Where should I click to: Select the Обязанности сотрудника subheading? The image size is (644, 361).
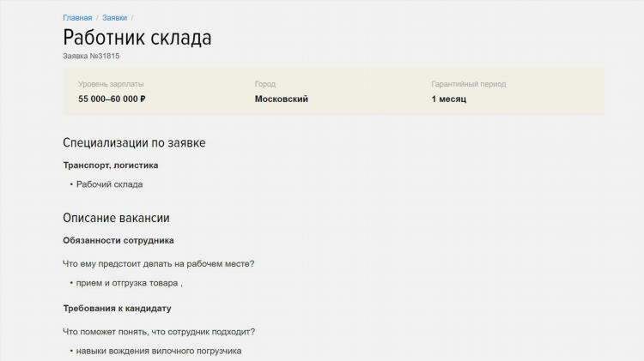(118, 240)
